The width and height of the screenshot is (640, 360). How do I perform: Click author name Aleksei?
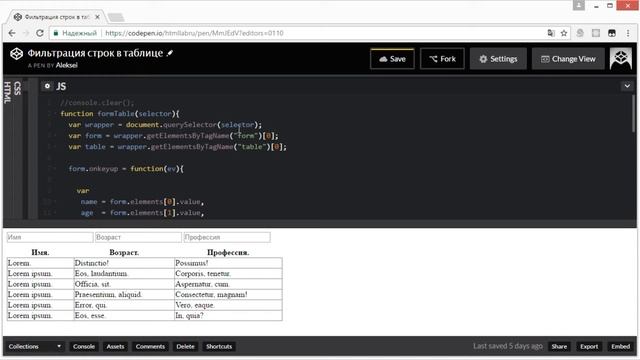click(67, 65)
